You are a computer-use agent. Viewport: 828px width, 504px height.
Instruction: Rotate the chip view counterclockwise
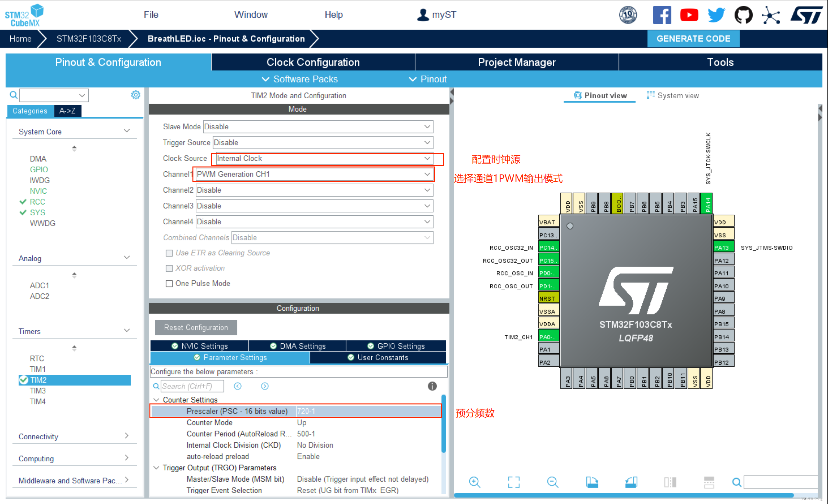(x=631, y=482)
